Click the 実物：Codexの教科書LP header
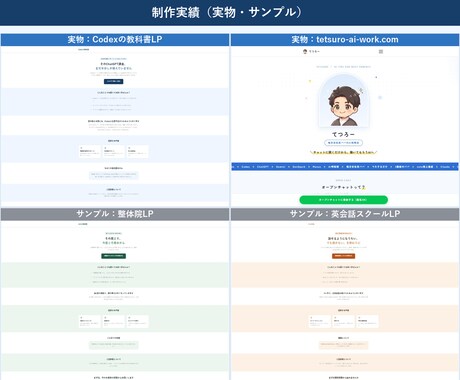This screenshot has height=380, width=460. coord(115,40)
